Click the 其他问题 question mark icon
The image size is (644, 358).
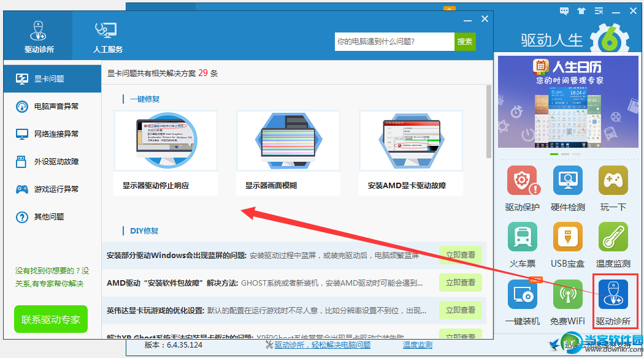[21, 217]
